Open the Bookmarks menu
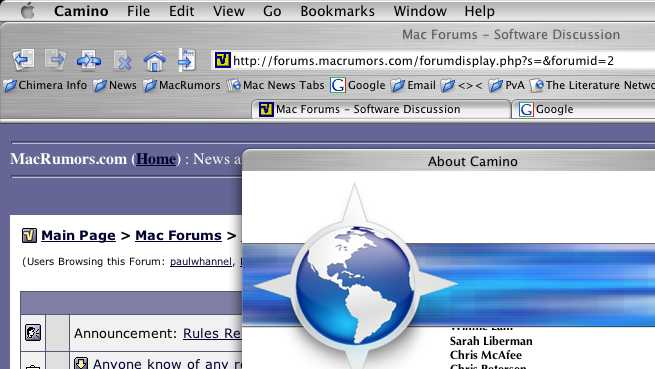655x369 pixels. pyautogui.click(x=338, y=11)
